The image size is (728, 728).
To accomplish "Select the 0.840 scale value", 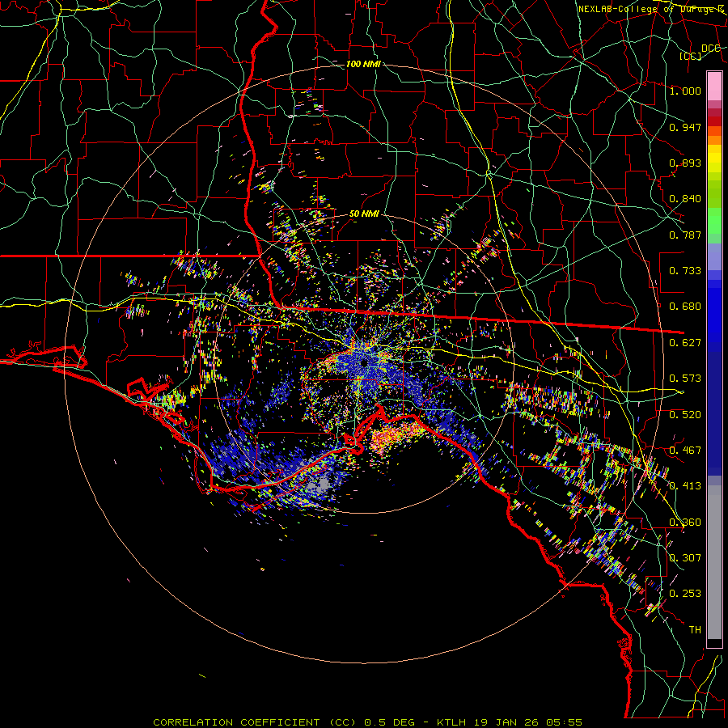I will 685,199.
